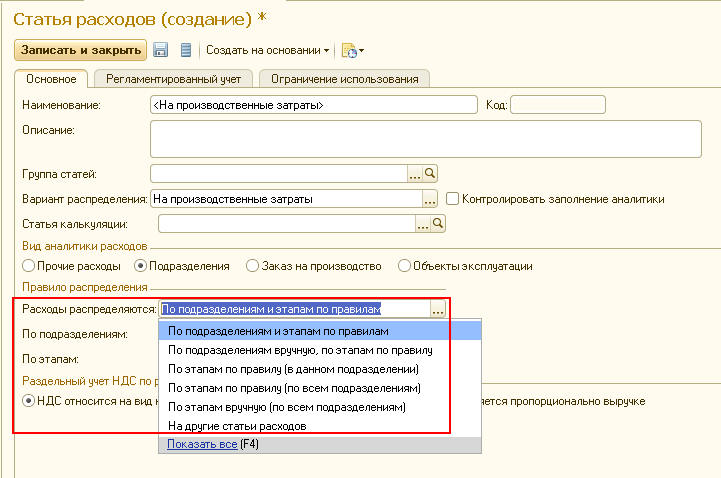Click magnifier icon for Группа статей
721x478 pixels.
point(430,173)
